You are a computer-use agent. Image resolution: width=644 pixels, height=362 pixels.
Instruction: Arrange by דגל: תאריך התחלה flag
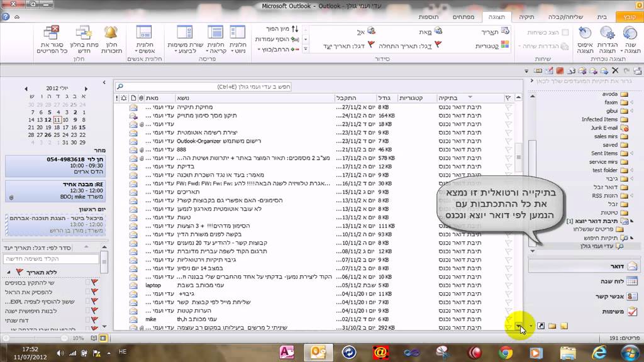(x=410, y=45)
